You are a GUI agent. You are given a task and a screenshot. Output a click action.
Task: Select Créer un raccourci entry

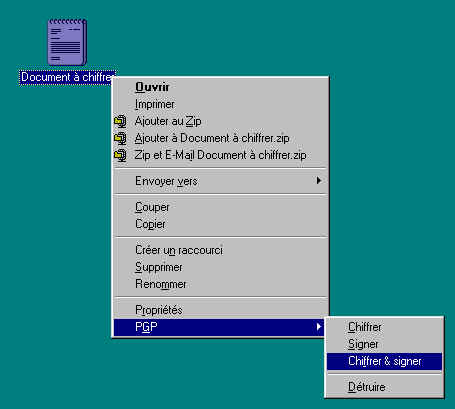click(x=220, y=250)
